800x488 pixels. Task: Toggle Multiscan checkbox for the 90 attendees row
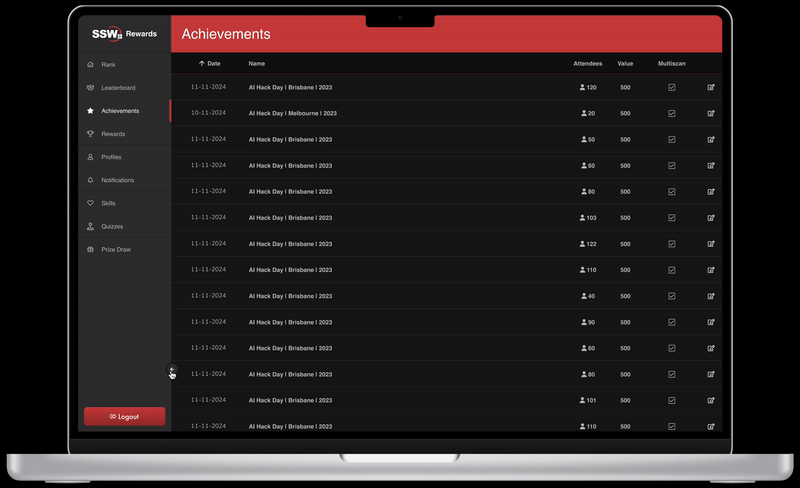tap(672, 322)
